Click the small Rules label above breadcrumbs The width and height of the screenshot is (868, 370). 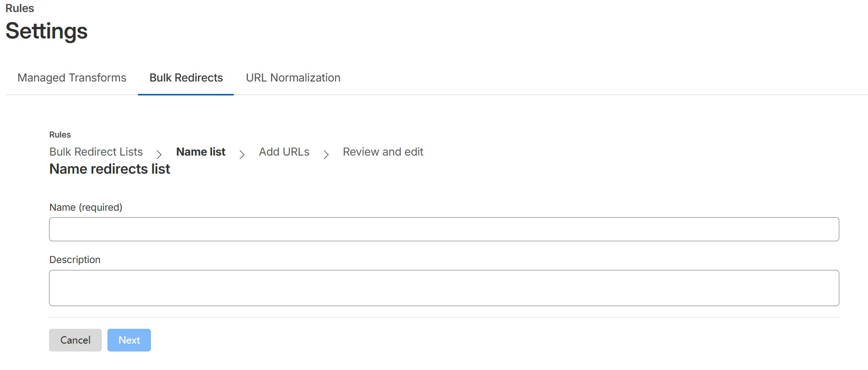(x=60, y=135)
